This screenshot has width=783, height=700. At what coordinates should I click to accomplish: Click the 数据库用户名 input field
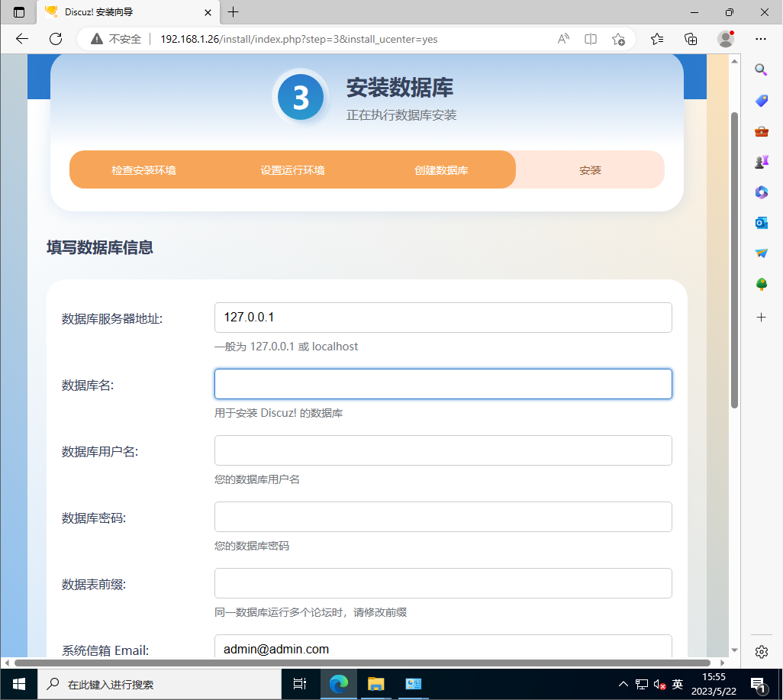[x=443, y=450]
